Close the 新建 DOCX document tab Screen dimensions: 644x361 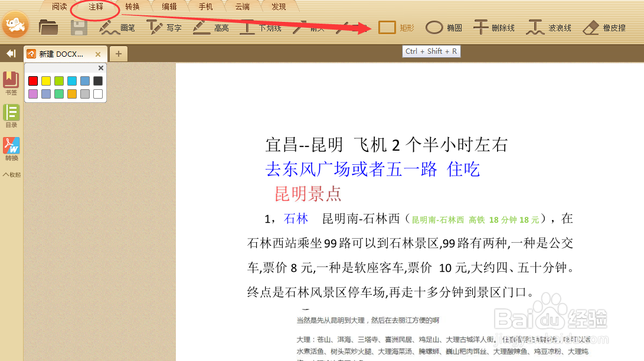98,54
